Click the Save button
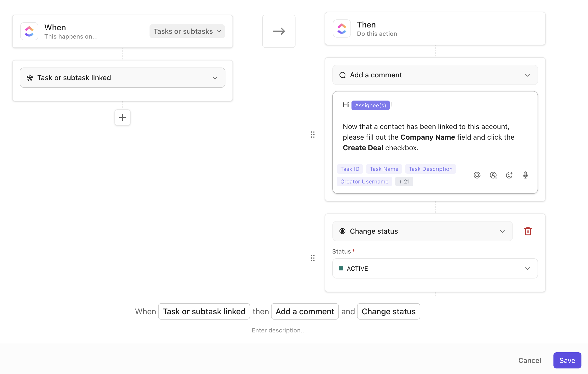Viewport: 588px width, 374px height. pyautogui.click(x=567, y=360)
